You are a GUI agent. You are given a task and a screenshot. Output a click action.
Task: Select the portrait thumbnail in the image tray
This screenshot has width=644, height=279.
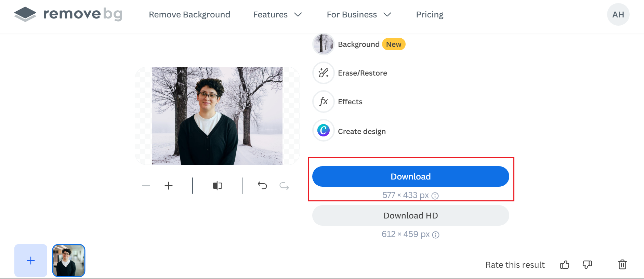[x=69, y=261]
